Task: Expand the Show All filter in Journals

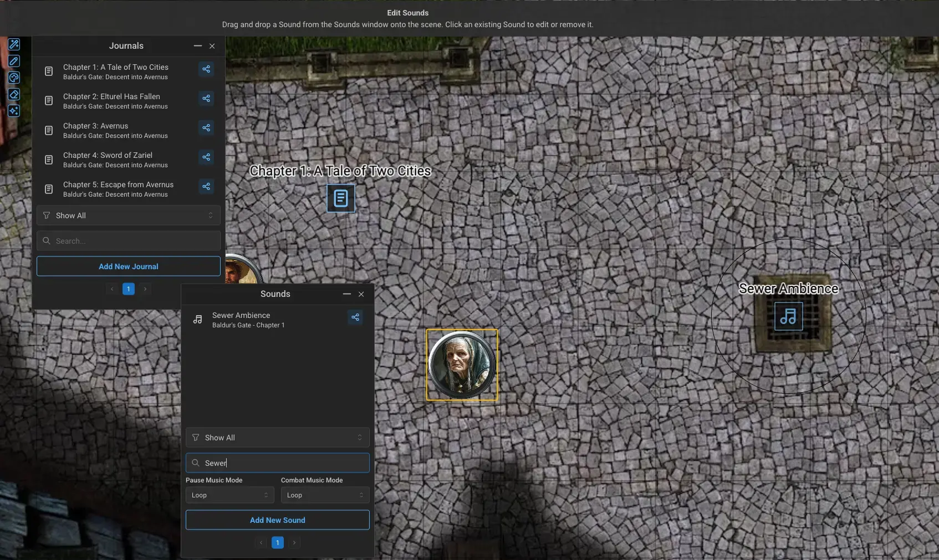Action: 129,215
